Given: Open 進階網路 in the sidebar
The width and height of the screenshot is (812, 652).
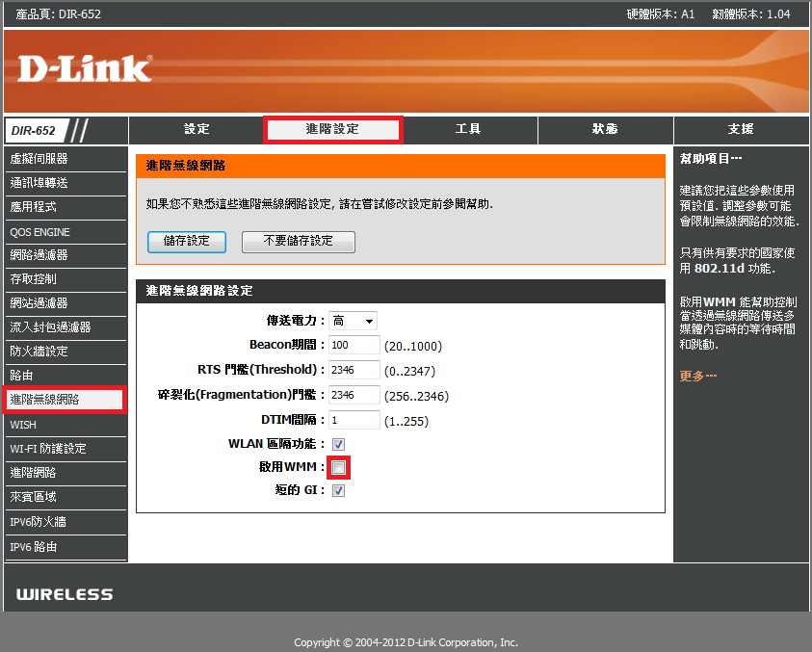Looking at the screenshot, I should click(x=65, y=473).
